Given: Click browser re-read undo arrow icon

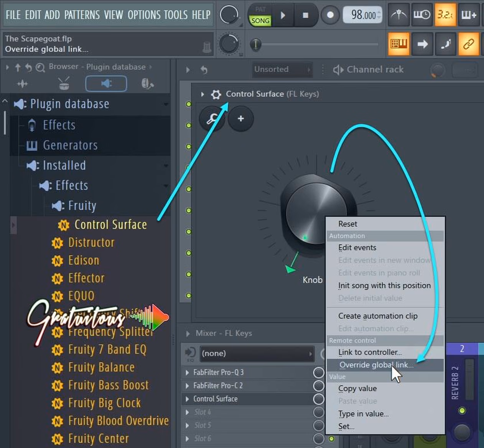Looking at the screenshot, I should click(x=28, y=67).
